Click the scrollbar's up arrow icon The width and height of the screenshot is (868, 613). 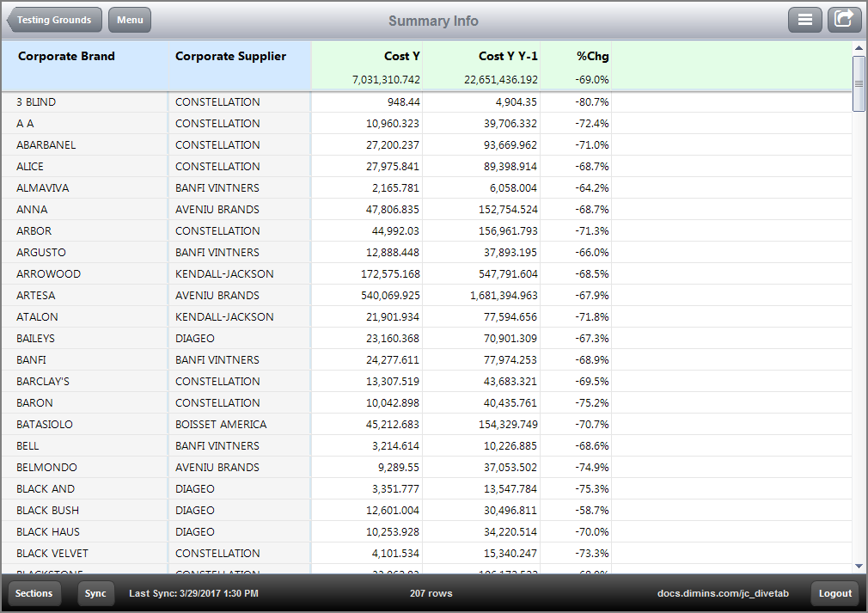[x=858, y=50]
